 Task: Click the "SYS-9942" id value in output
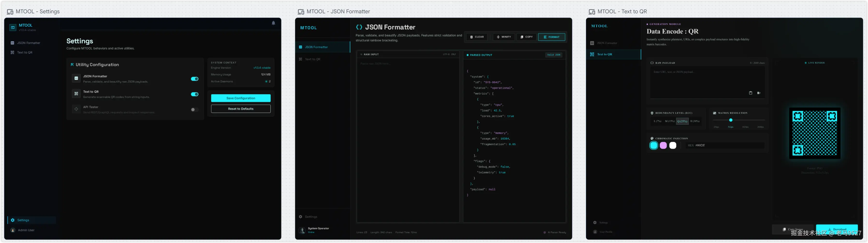pyautogui.click(x=492, y=82)
